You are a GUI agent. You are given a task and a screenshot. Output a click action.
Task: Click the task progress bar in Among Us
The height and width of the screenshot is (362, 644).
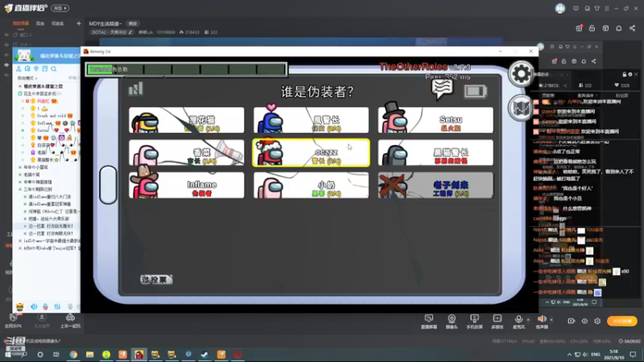[x=186, y=69]
